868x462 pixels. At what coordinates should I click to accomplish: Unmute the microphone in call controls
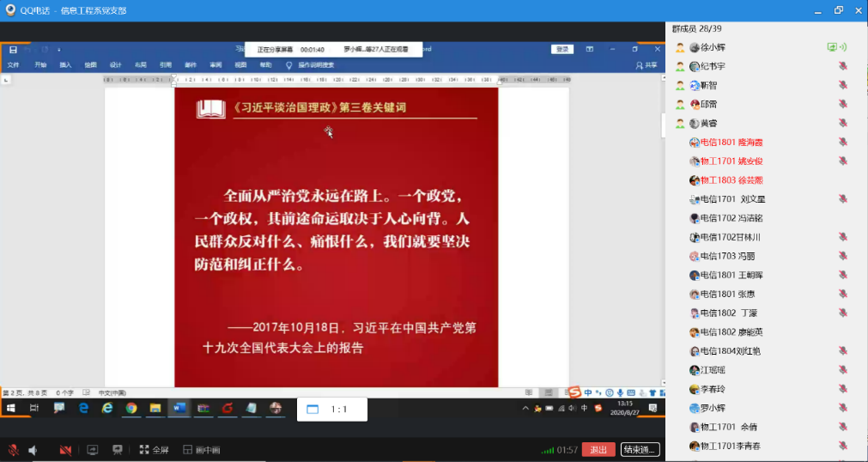click(13, 450)
